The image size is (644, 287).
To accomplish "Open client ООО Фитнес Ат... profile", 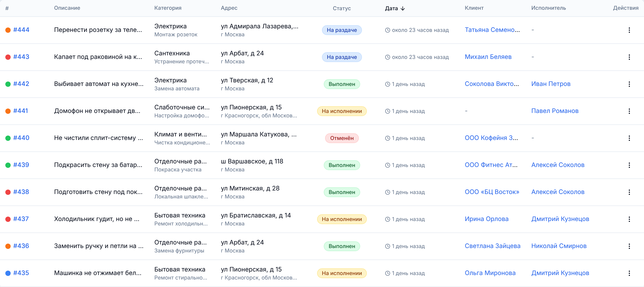I will point(491,165).
